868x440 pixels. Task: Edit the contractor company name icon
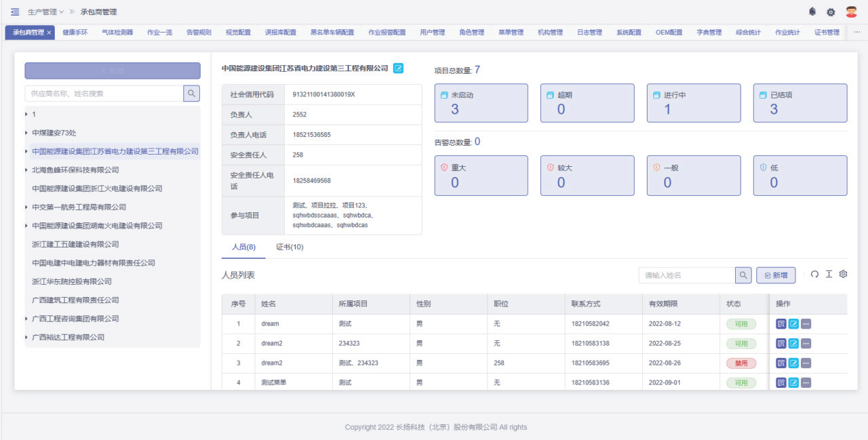pyautogui.click(x=399, y=68)
